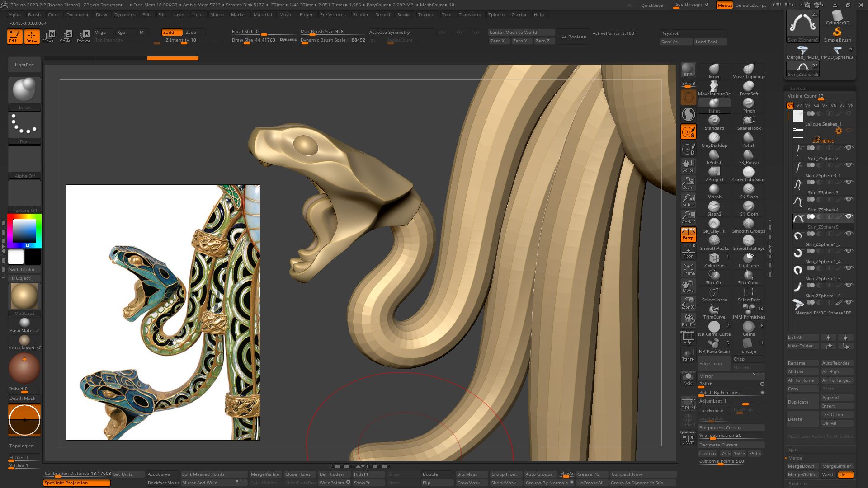Select the ZModeler brush

714,258
